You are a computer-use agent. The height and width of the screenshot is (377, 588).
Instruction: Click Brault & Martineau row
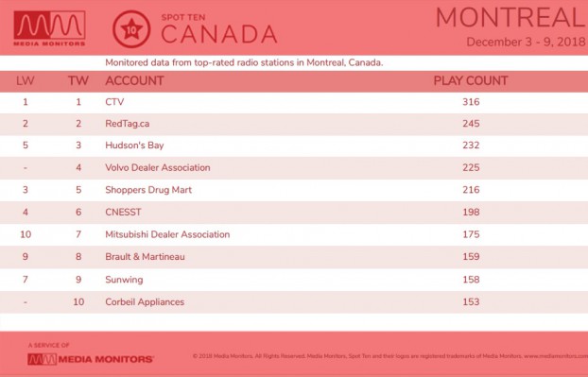(294, 257)
